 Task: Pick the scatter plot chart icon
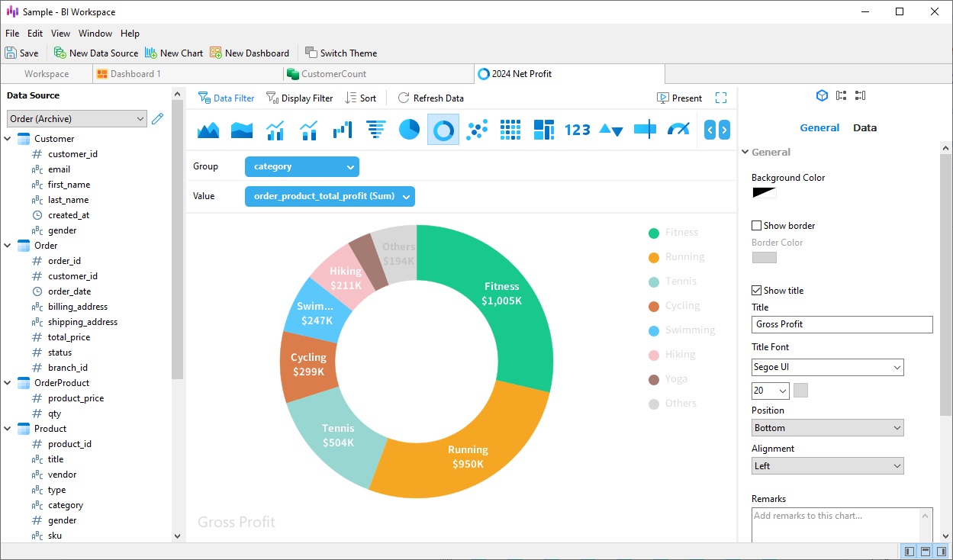click(477, 130)
